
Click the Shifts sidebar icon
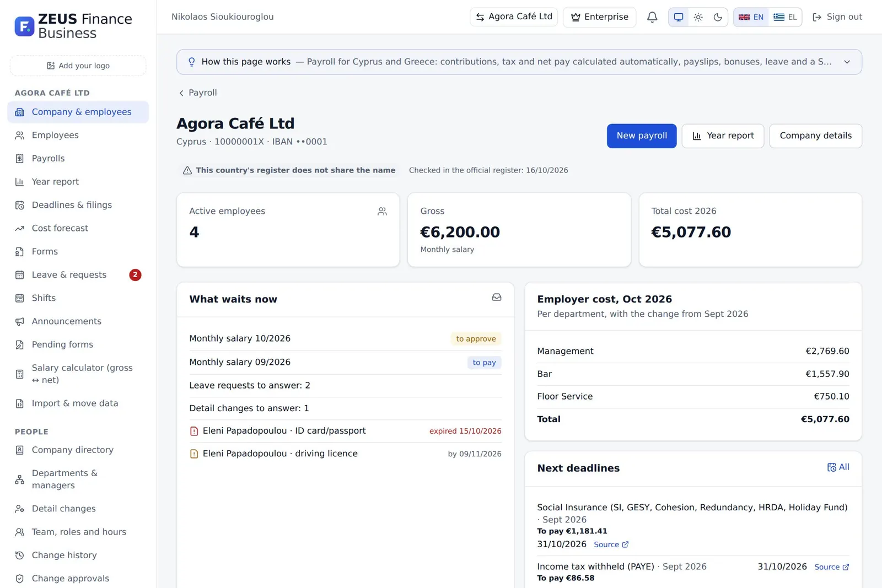20,298
